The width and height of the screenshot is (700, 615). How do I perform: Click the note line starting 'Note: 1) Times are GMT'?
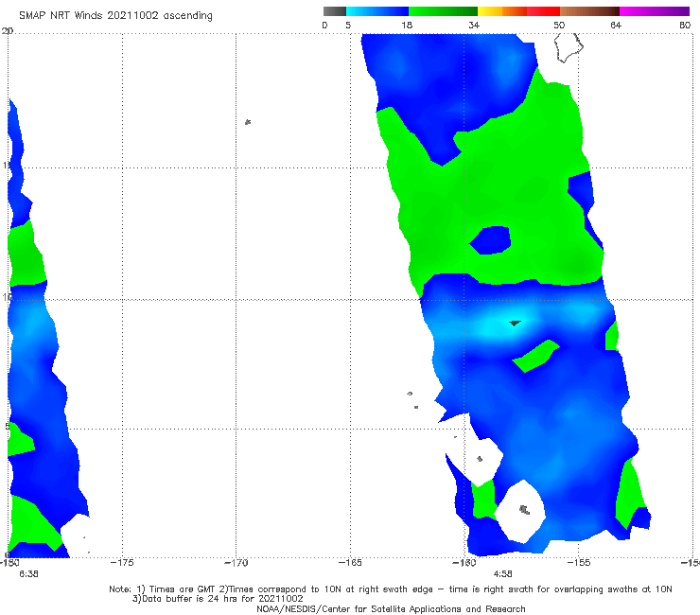coord(391,589)
